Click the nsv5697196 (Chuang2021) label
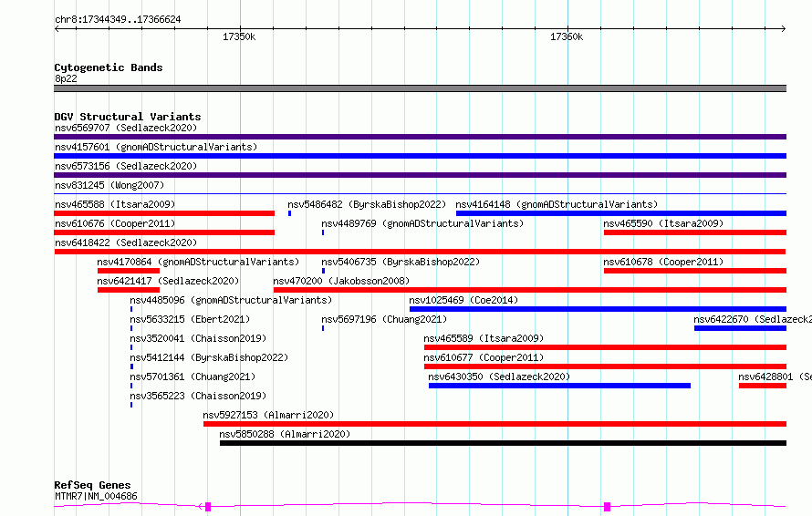812x516 pixels. 384,319
